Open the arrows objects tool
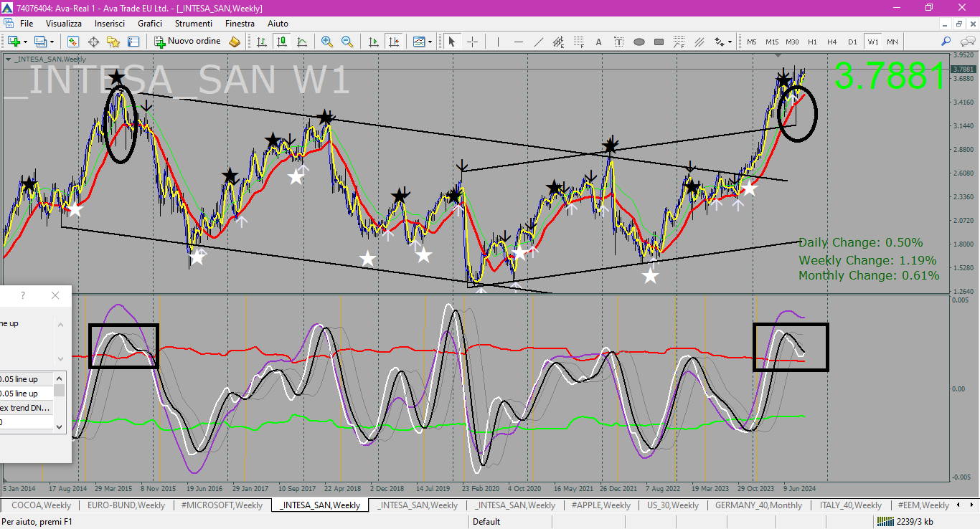The image size is (980, 529). pos(719,42)
